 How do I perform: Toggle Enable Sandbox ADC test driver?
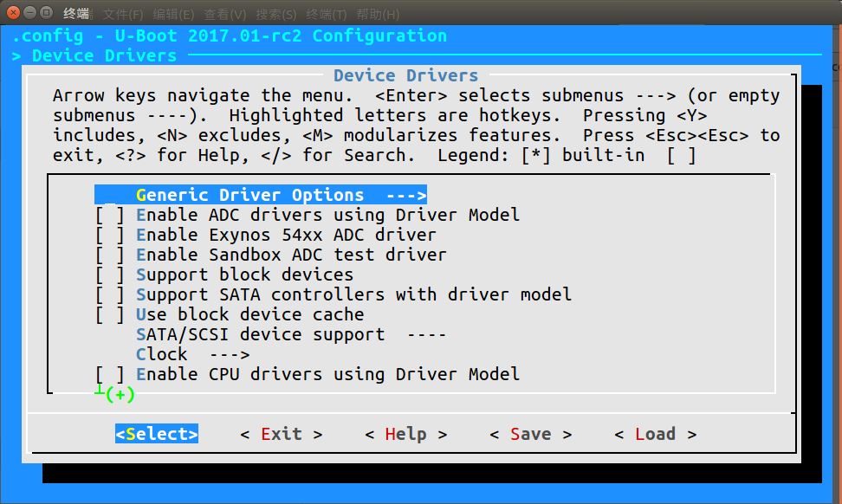coord(110,255)
